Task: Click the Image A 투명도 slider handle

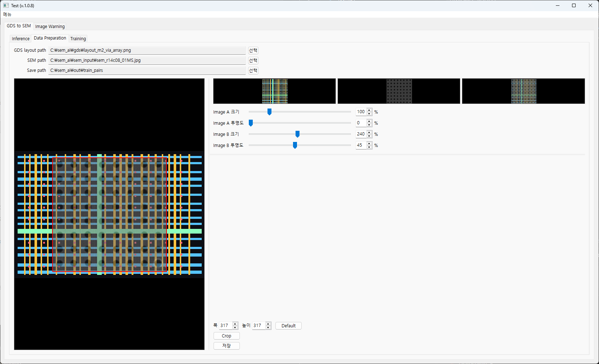Action: (x=251, y=123)
